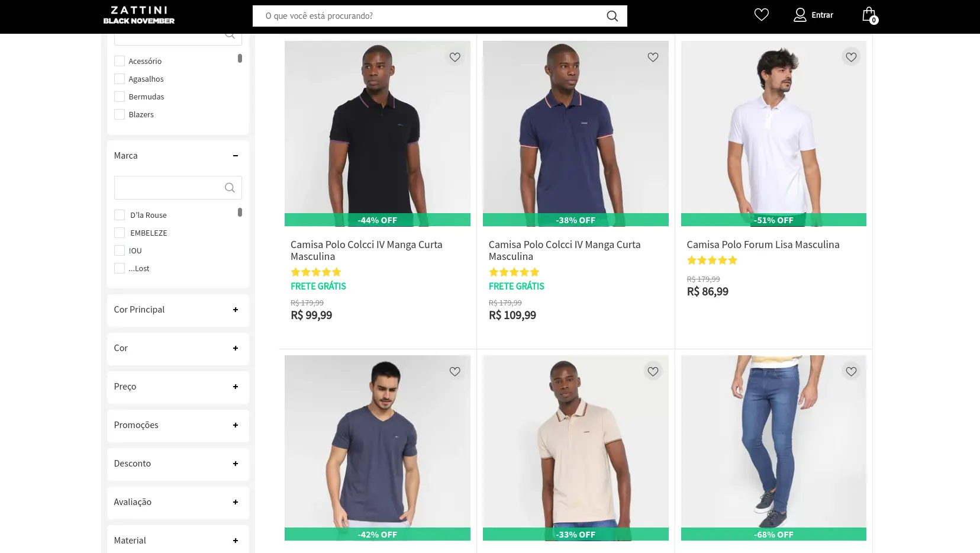Expand the Cor Principal filter section

coord(235,310)
